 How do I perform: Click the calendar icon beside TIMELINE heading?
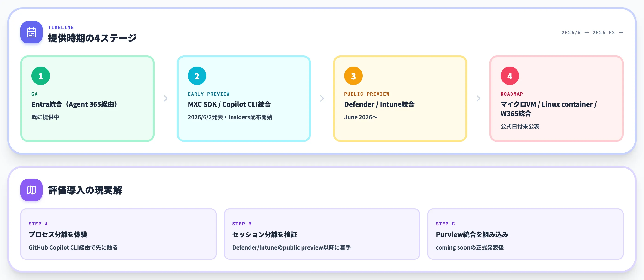coord(31,33)
